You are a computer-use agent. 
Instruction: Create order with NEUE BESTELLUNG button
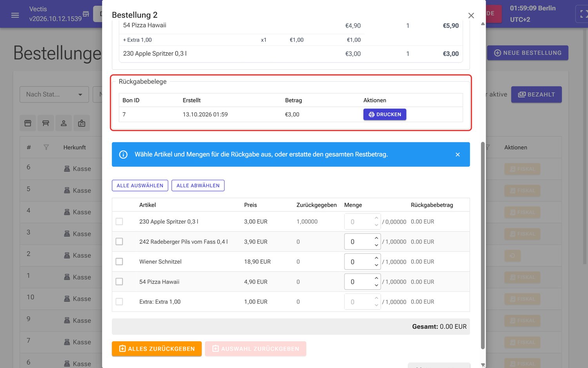click(528, 53)
